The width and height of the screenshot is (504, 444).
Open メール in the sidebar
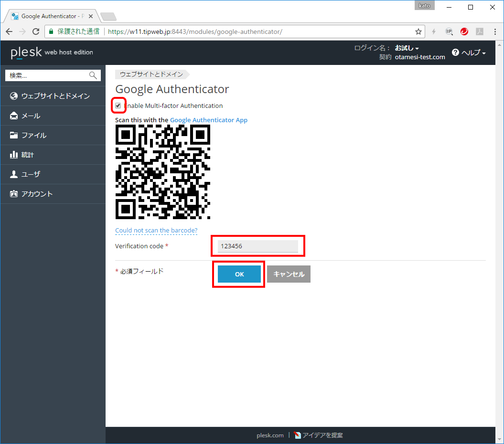(53, 116)
